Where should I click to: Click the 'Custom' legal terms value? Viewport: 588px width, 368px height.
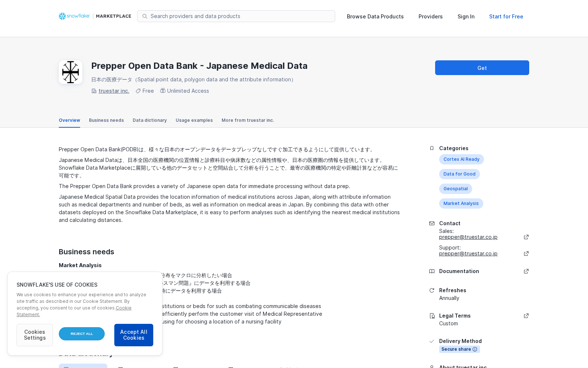[x=448, y=323]
